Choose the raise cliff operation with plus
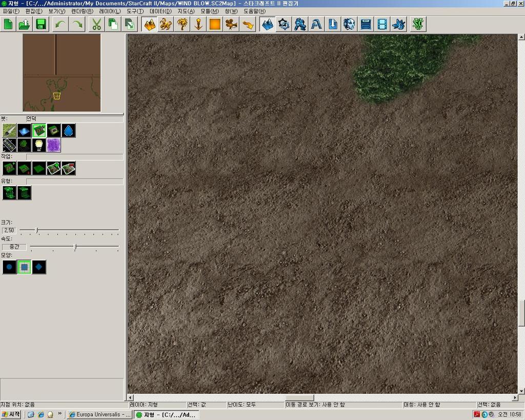 [9, 168]
